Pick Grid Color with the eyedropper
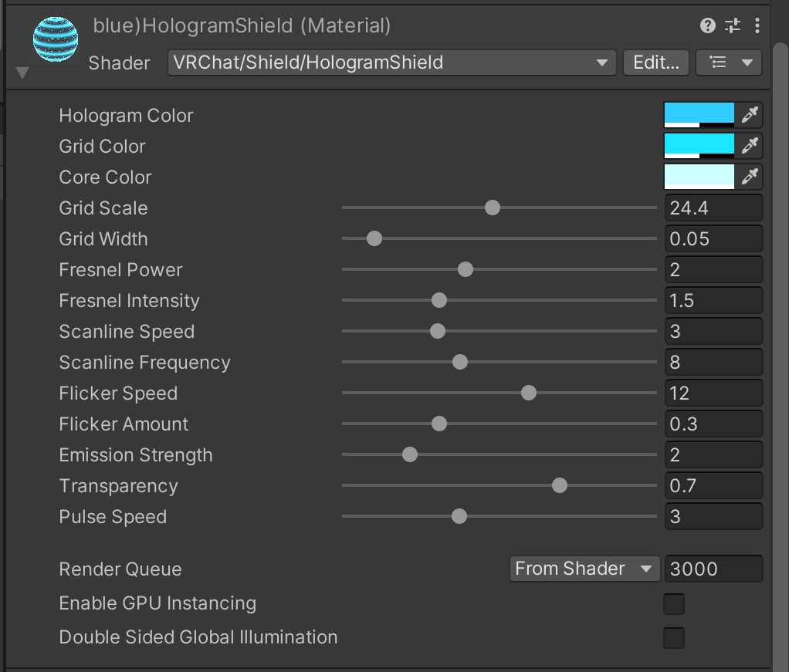The height and width of the screenshot is (672, 789). (x=750, y=146)
